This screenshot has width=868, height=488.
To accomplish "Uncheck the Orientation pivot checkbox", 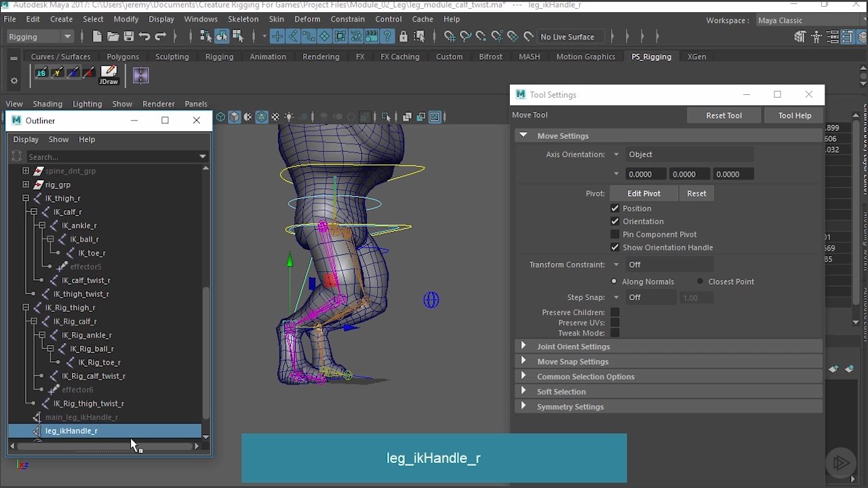I will click(x=615, y=221).
